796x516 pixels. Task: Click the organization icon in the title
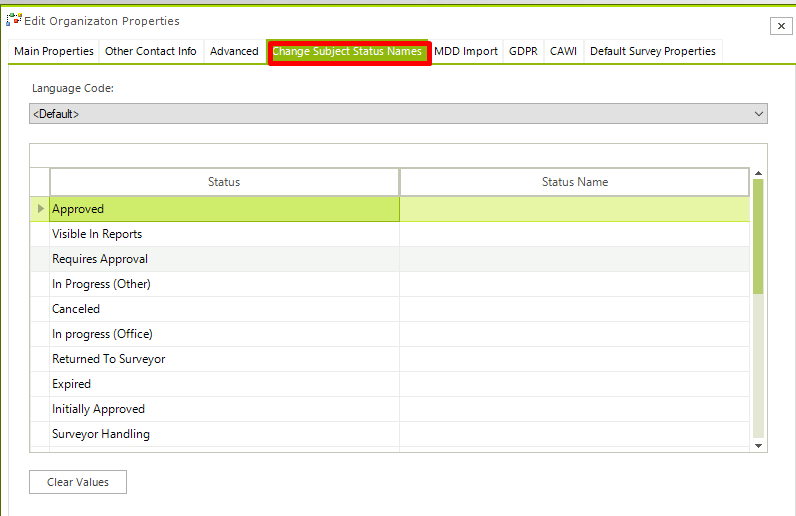(x=14, y=20)
